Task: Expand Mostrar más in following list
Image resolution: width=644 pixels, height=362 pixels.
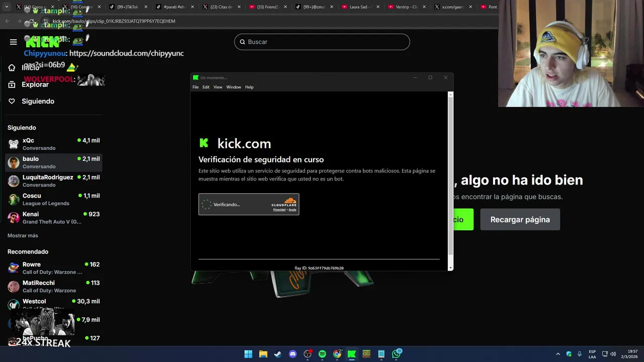Action: (x=23, y=235)
